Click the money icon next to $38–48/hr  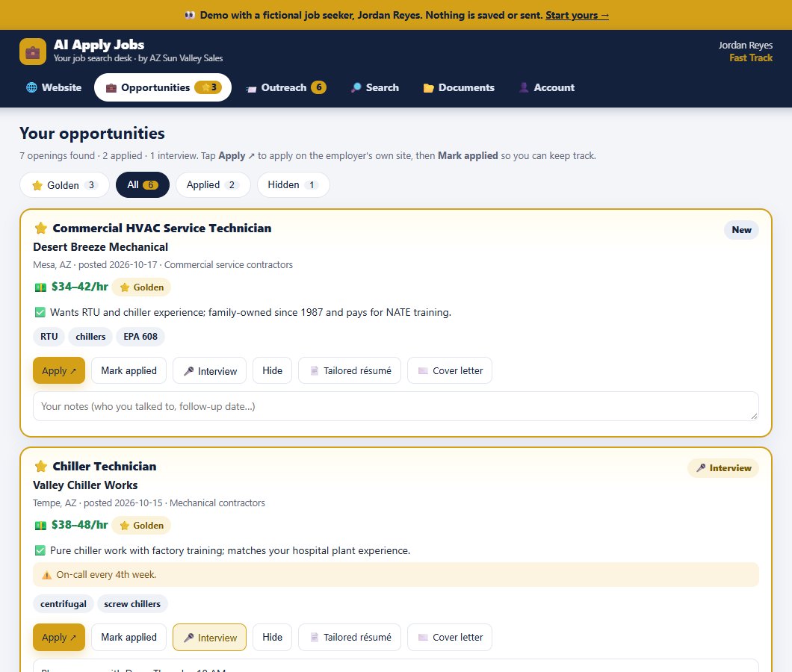pyautogui.click(x=40, y=526)
